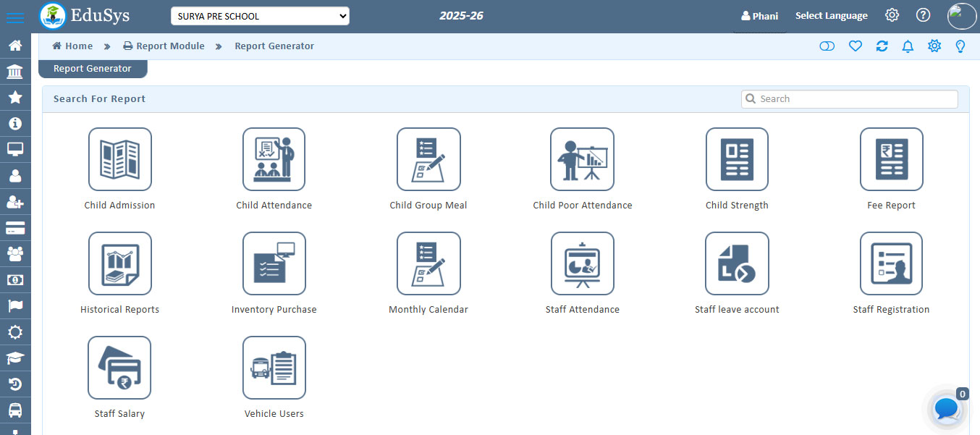980x435 pixels.
Task: Open the chat bubble widget
Action: click(x=947, y=409)
